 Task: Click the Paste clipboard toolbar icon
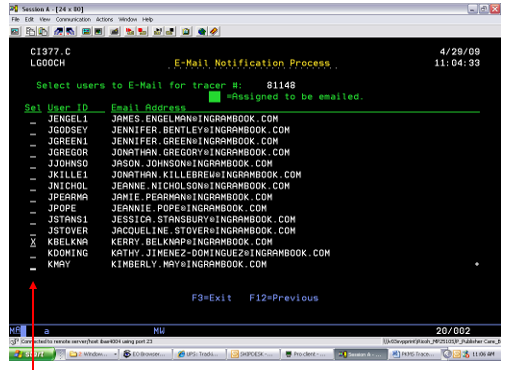point(43,32)
